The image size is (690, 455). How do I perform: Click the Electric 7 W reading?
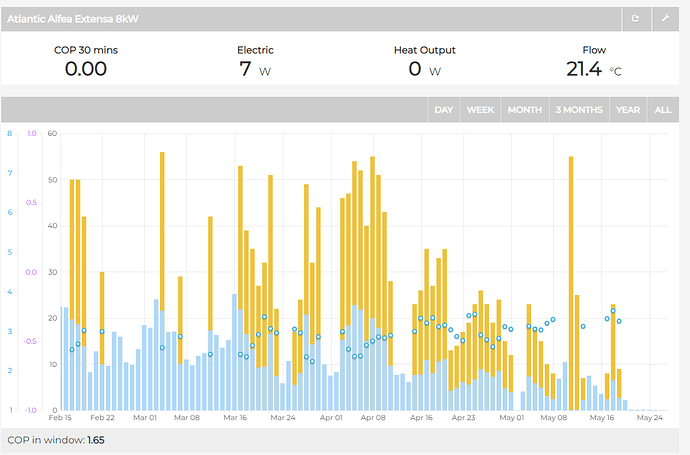255,69
